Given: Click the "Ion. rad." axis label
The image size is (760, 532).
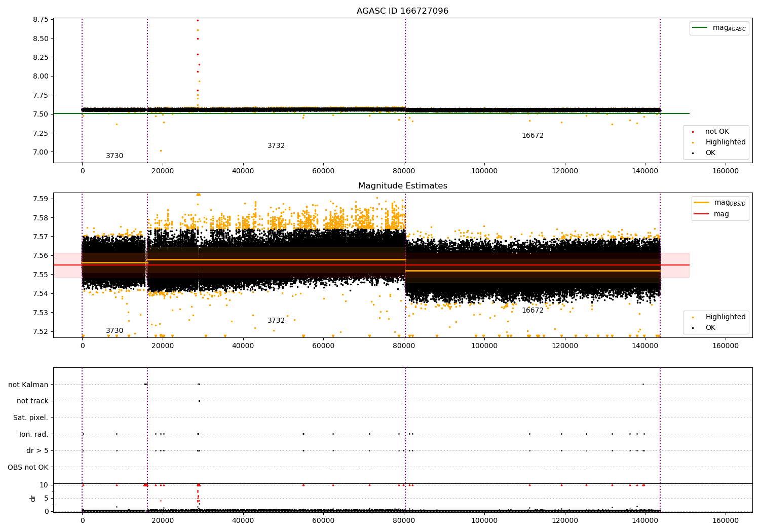Looking at the screenshot, I should point(34,434).
